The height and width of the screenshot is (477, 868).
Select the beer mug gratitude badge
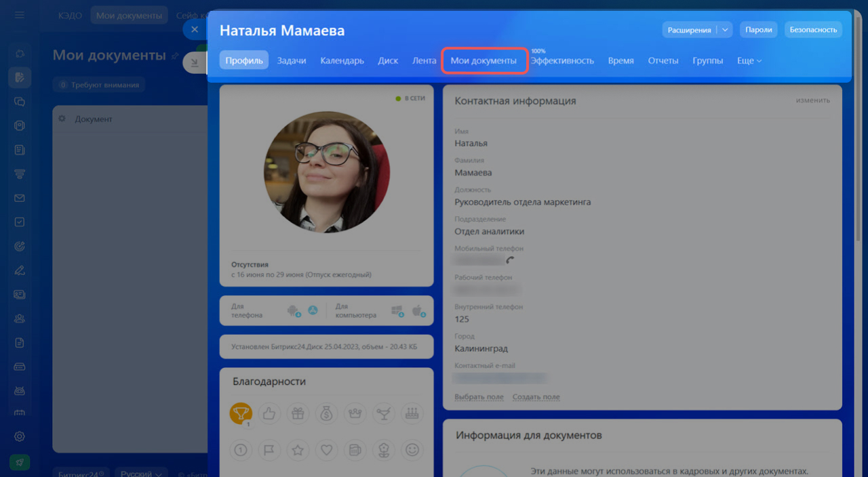point(355,449)
